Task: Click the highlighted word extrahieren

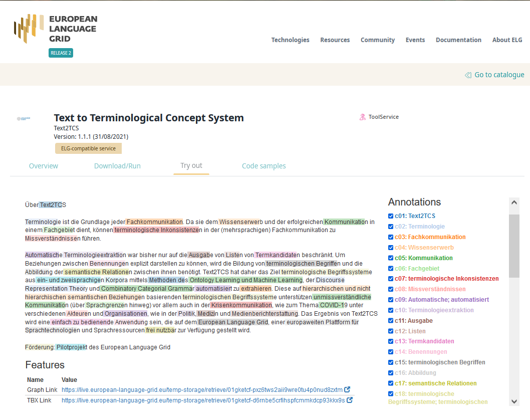Action: [256, 289]
